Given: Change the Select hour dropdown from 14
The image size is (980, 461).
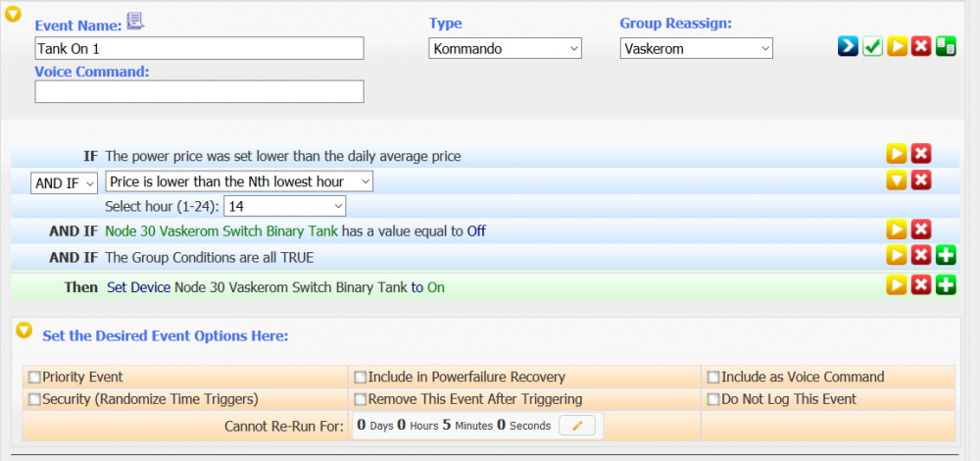Looking at the screenshot, I should (285, 205).
